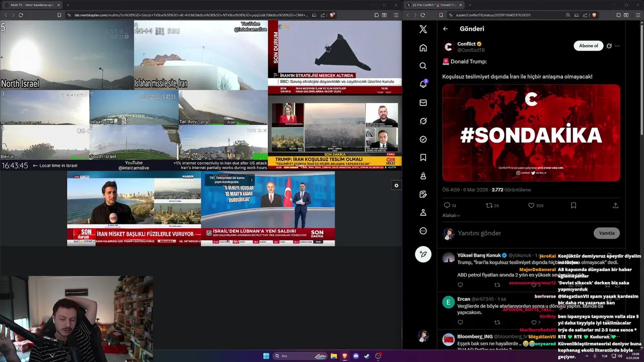Open Yüksel Barış Konuk profile link

click(x=478, y=255)
